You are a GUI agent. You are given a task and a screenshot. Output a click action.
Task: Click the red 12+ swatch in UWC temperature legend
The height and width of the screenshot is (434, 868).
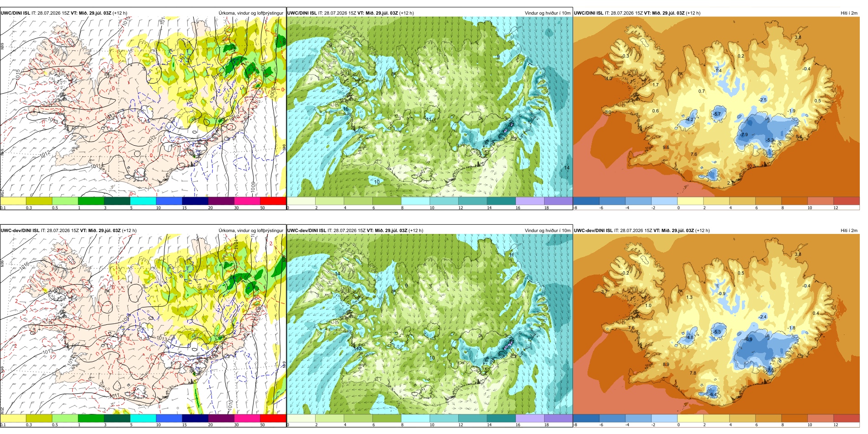[x=847, y=201]
